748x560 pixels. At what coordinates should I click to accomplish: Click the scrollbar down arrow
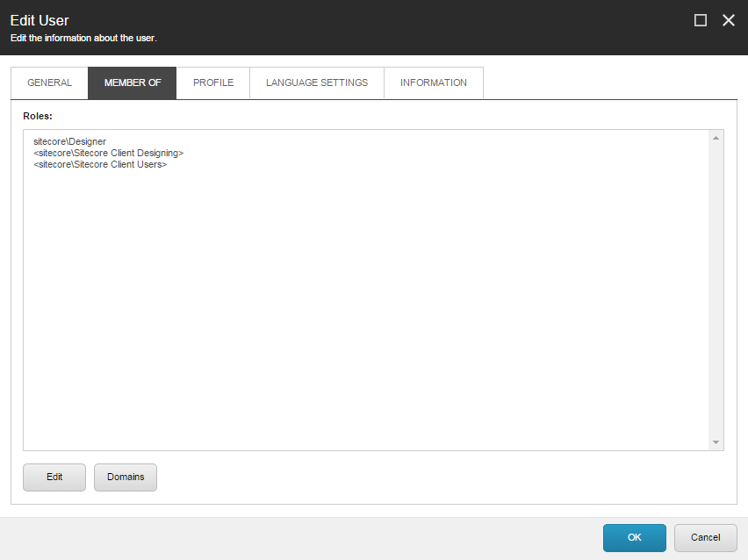(x=716, y=442)
